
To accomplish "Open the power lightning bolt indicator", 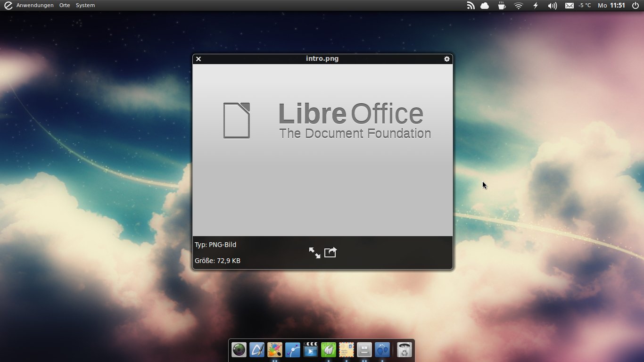I will (536, 6).
